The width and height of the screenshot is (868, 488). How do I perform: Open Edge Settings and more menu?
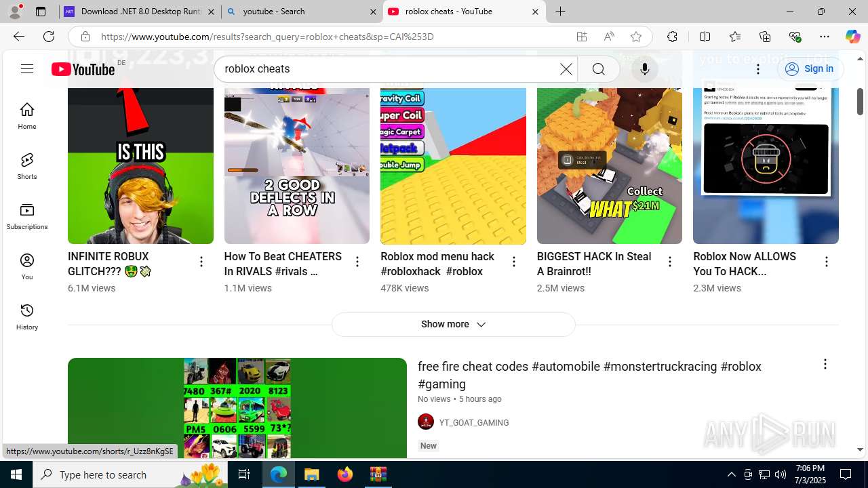[825, 37]
